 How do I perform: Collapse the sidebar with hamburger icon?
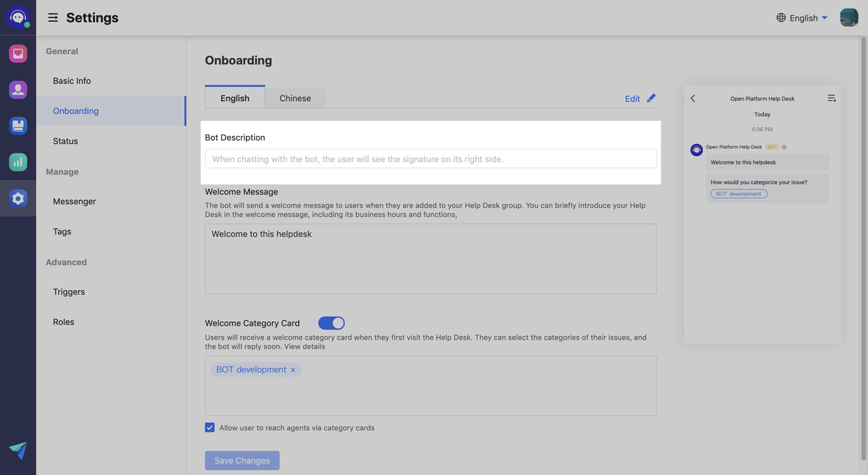pyautogui.click(x=53, y=17)
